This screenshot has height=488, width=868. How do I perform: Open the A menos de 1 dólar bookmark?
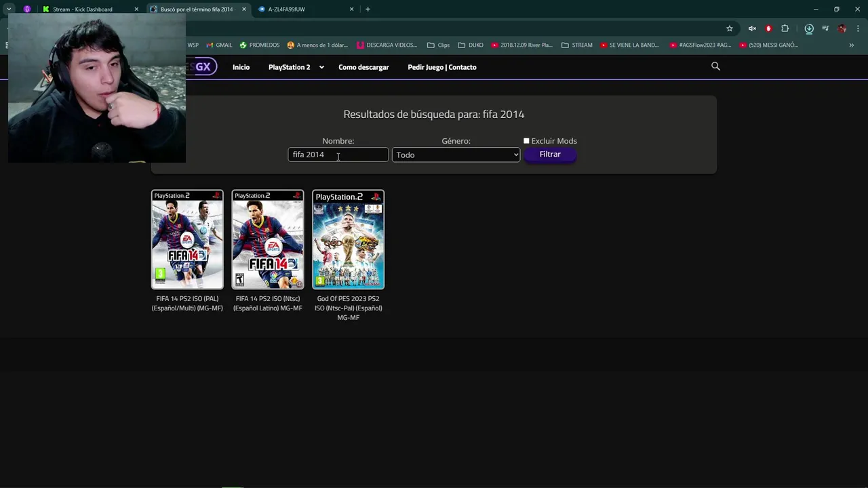(x=317, y=45)
